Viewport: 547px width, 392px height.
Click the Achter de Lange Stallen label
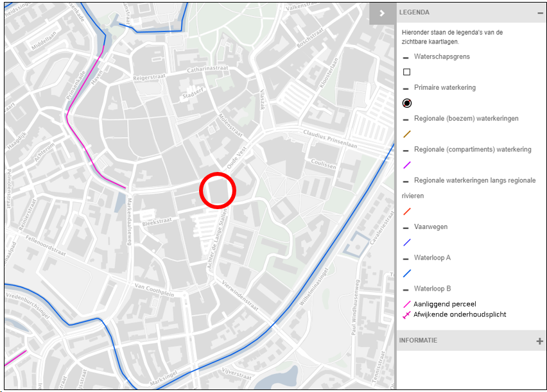217,239
